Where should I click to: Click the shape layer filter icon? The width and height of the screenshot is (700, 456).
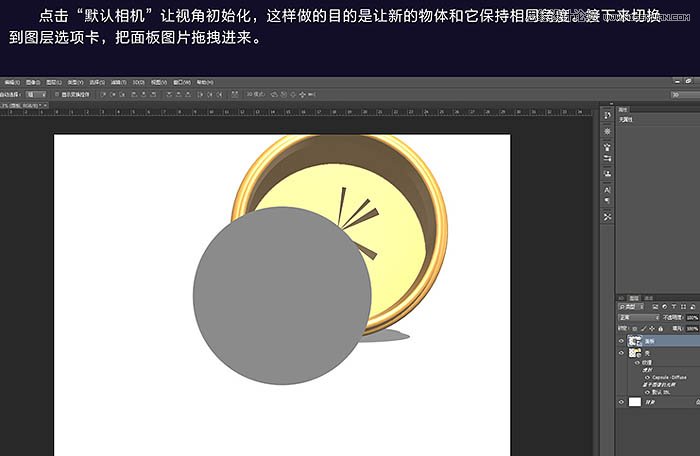pos(683,307)
